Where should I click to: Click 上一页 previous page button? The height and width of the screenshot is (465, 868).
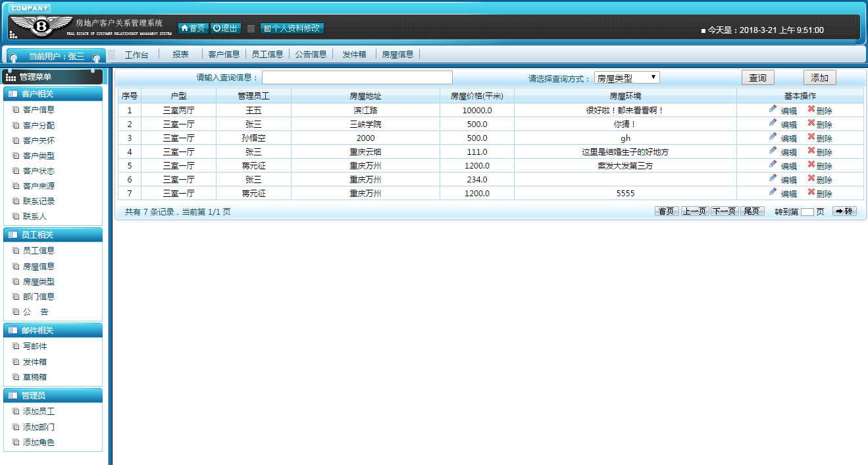point(695,211)
